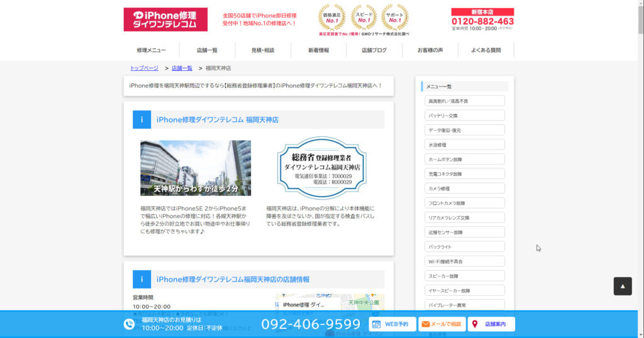Select 近接センサー故障 in the sidebar menu
Screen dimensions: 644x338
point(465,232)
